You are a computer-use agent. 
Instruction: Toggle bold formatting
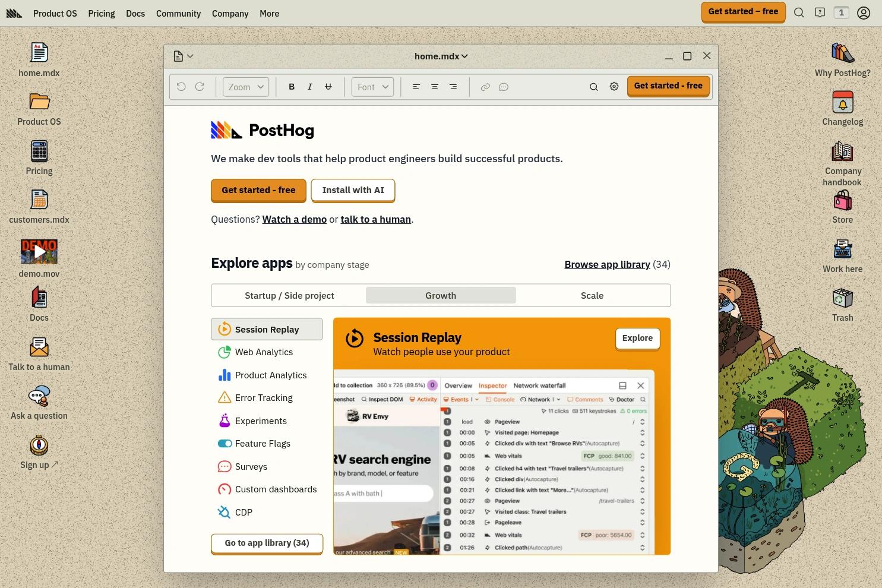(292, 87)
